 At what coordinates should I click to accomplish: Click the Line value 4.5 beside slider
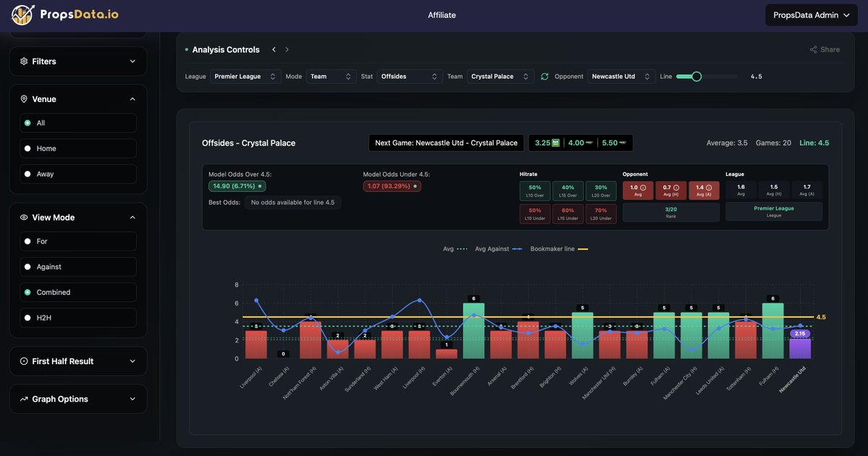tap(757, 77)
